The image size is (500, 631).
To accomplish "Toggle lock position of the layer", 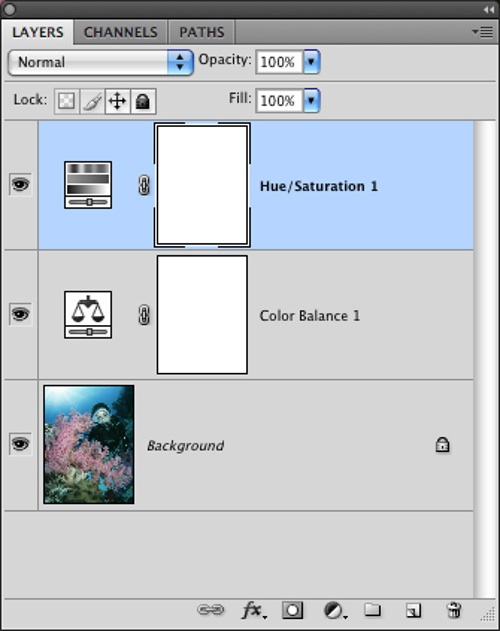I will (x=117, y=101).
